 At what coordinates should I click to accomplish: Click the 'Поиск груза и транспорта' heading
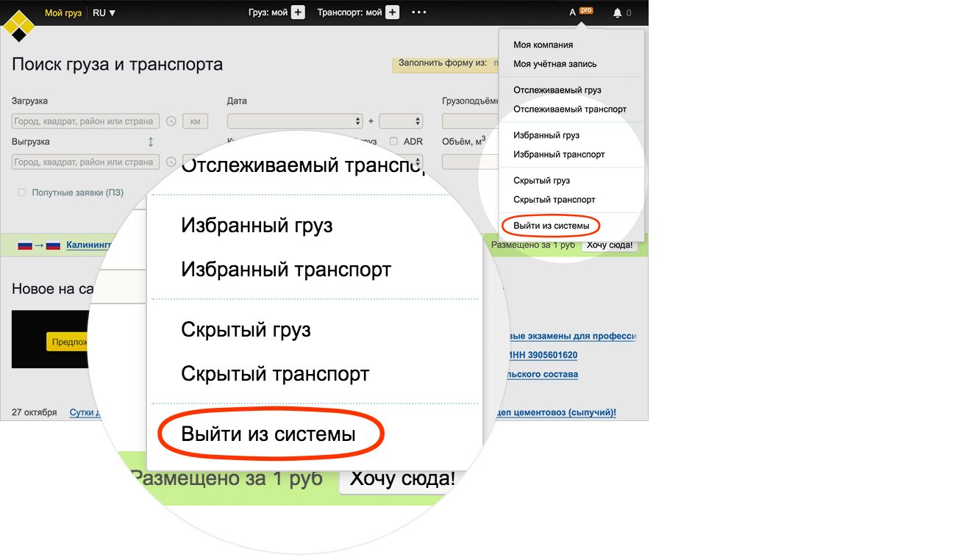[117, 65]
